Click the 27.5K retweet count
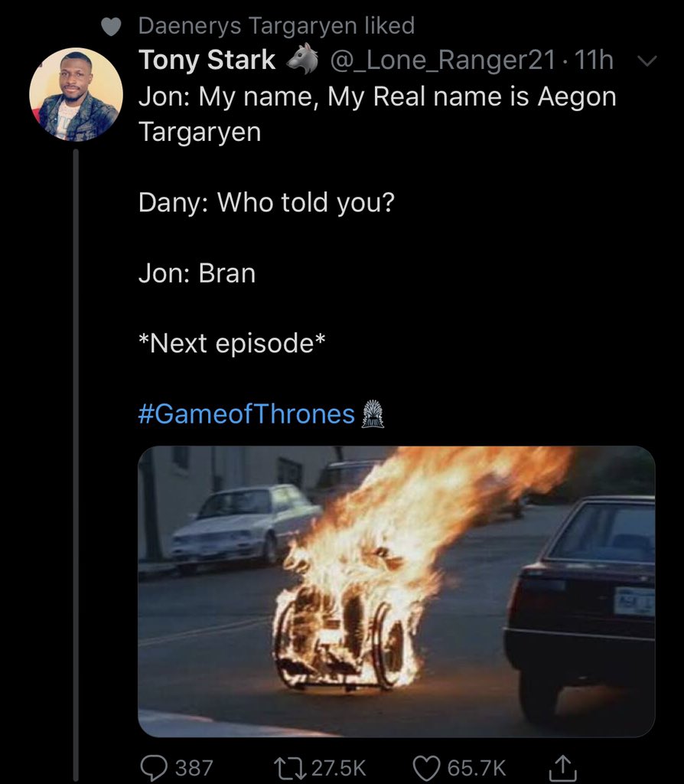Viewport: 684px width, 784px height. [339, 767]
